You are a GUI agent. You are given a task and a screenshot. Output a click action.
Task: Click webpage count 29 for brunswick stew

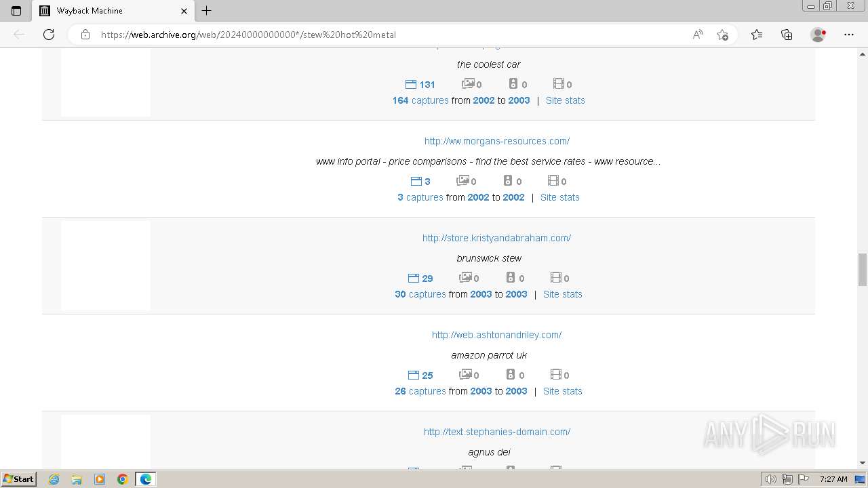tap(420, 279)
